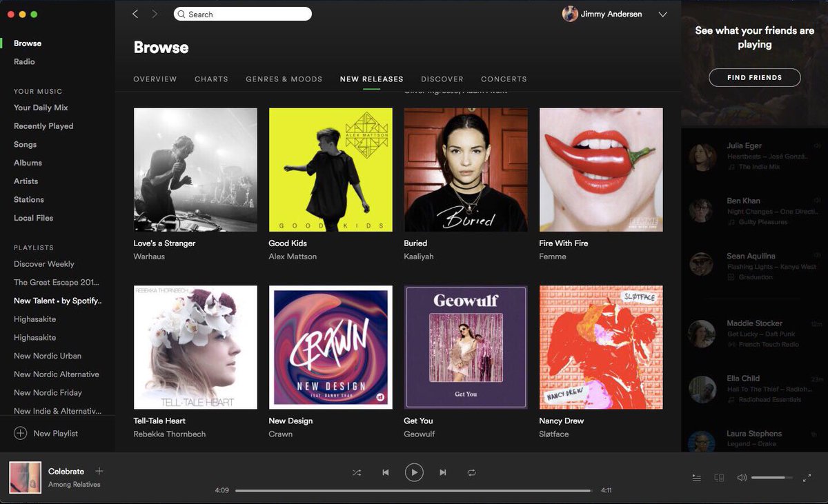
Task: Open the New Talent by Spotify playlist
Action: pos(58,301)
